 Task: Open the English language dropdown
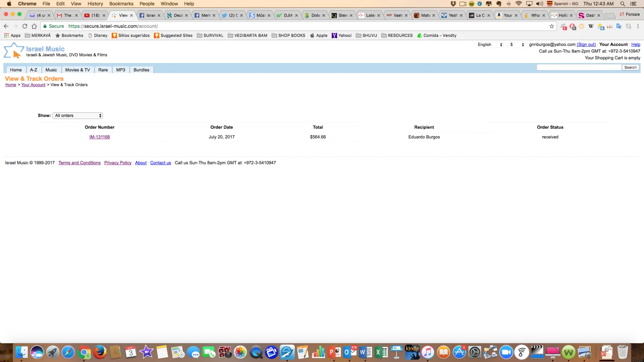489,45
